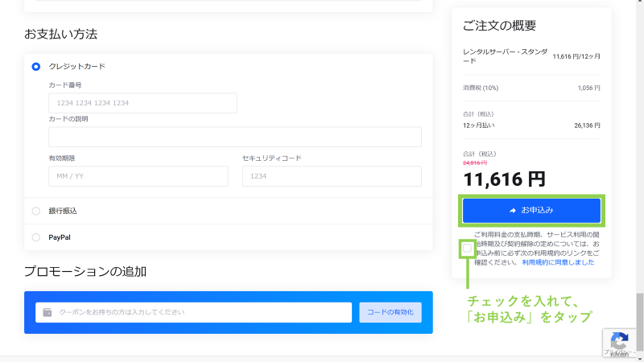Click the カード番号 input field

[142, 103]
